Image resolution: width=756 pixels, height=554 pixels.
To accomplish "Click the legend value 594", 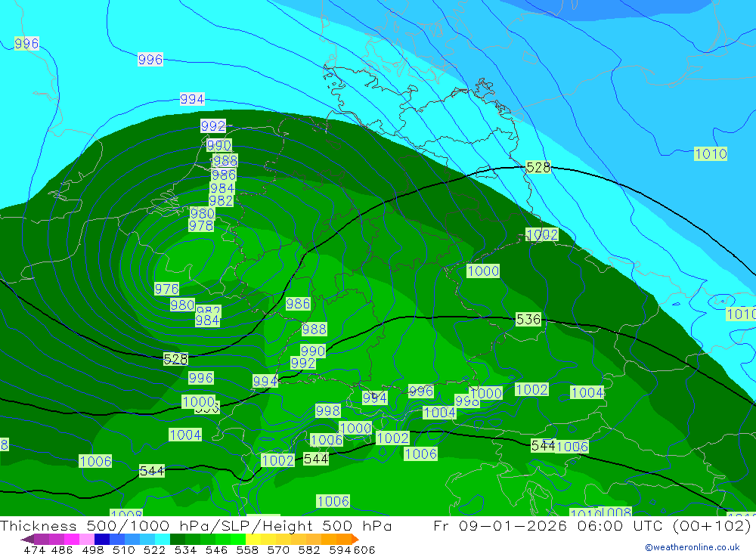I will [x=339, y=549].
